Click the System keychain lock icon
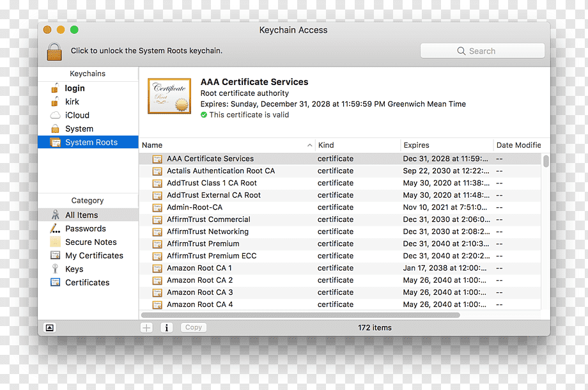588x390 pixels. (x=55, y=129)
